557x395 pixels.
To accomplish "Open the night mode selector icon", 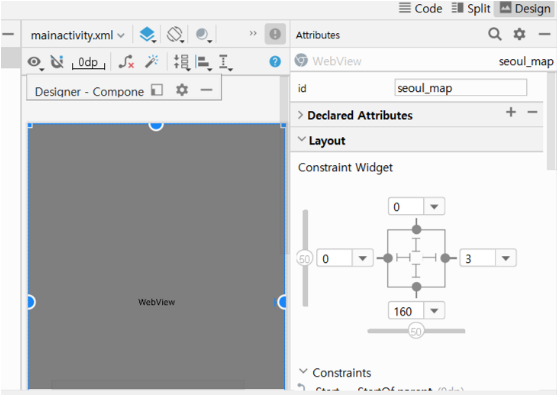I will pos(203,35).
